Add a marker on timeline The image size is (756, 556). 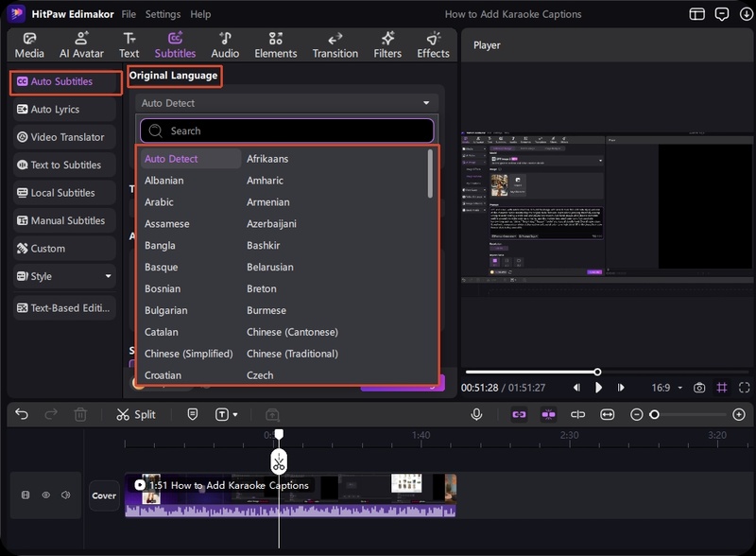tap(193, 414)
